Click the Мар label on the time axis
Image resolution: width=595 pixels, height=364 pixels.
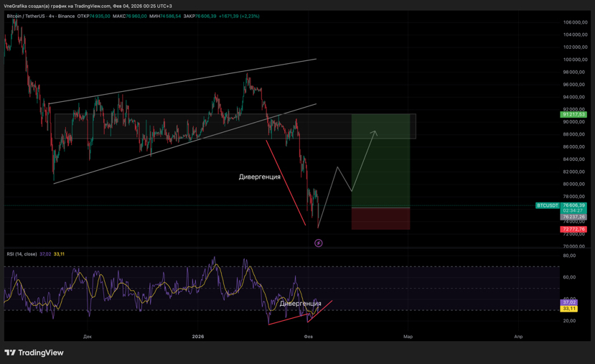(408, 337)
